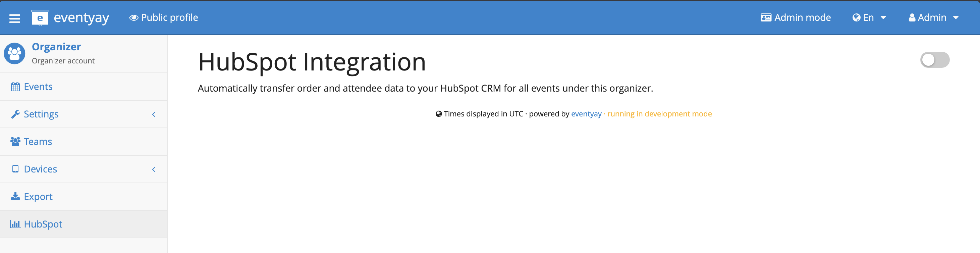Click the HubSpot Integration heading
This screenshot has width=980, height=253.
(x=312, y=62)
